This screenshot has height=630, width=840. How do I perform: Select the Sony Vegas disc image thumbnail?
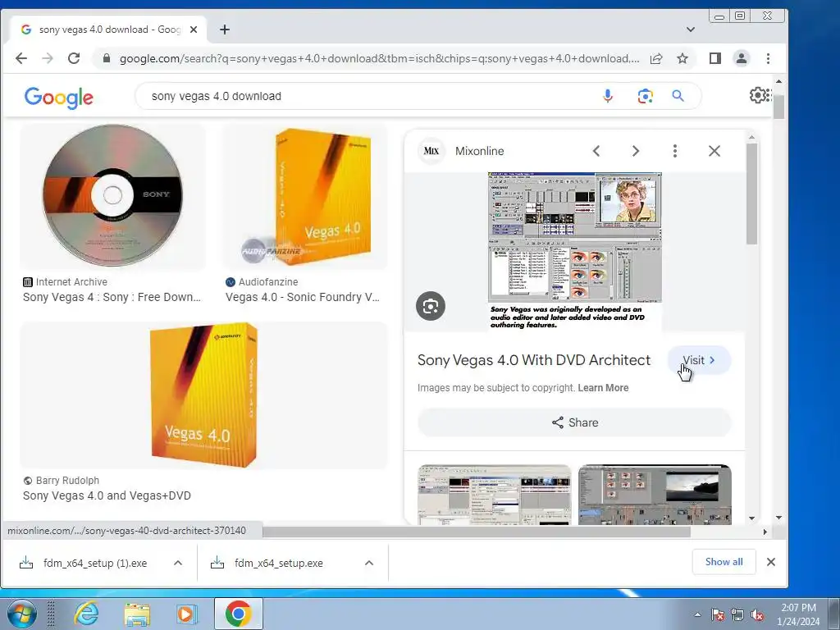tap(112, 195)
